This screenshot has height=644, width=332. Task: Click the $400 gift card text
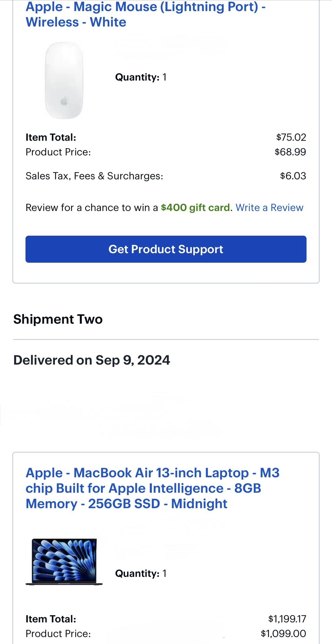pyautogui.click(x=195, y=208)
